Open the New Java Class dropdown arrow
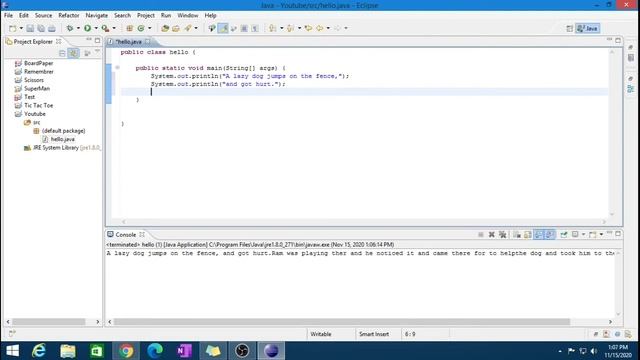Screen dimensions: 640x360 [x=149, y=28]
